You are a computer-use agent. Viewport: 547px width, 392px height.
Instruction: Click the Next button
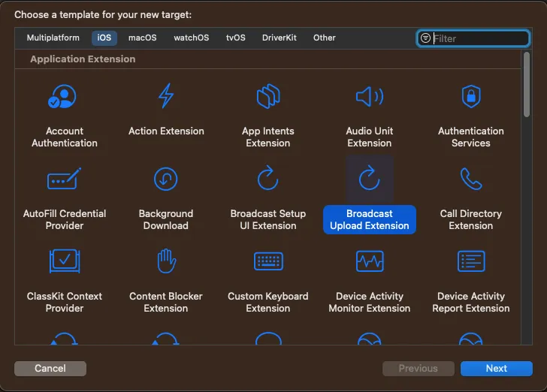tap(497, 368)
